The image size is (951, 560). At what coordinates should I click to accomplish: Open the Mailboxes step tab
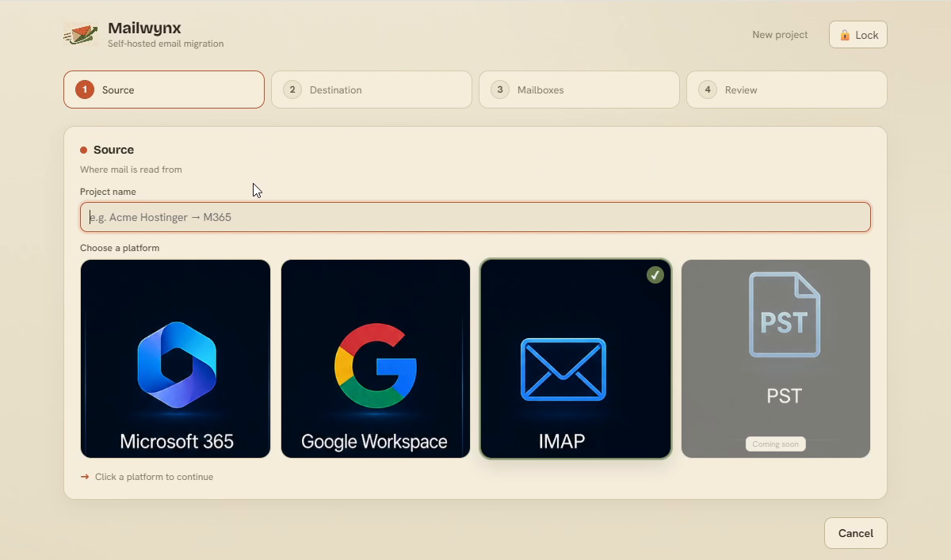[579, 90]
